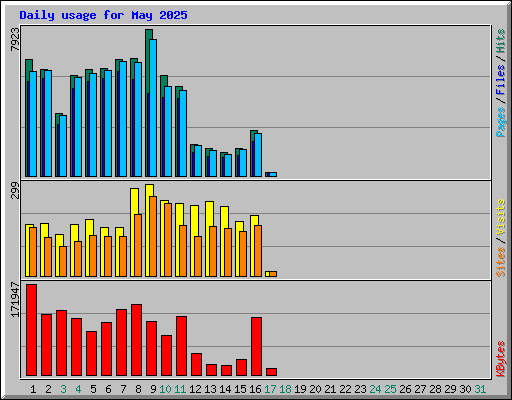Click day 1 on the x-axis
Image resolution: width=512 pixels, height=400 pixels.
coord(33,389)
